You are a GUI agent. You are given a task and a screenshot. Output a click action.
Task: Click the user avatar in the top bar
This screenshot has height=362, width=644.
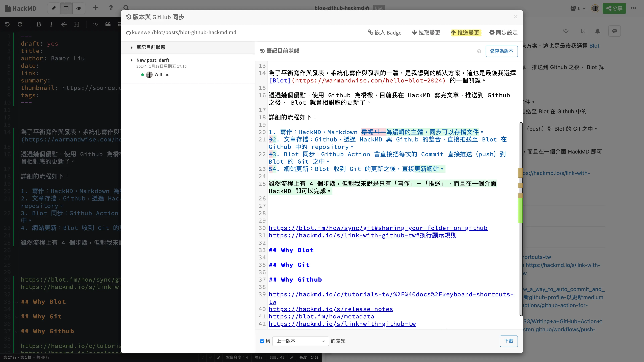pyautogui.click(x=595, y=8)
